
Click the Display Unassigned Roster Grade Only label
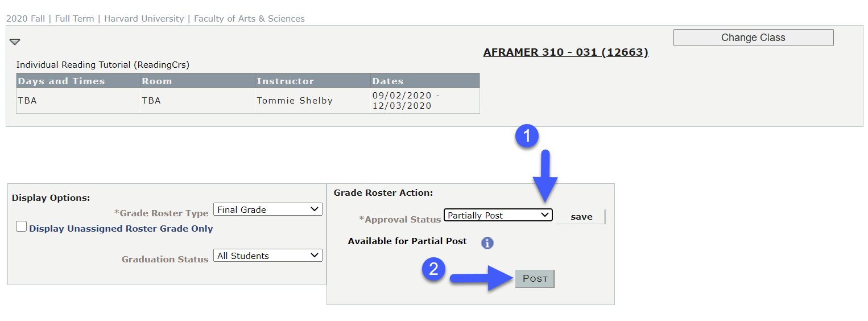pyautogui.click(x=121, y=229)
